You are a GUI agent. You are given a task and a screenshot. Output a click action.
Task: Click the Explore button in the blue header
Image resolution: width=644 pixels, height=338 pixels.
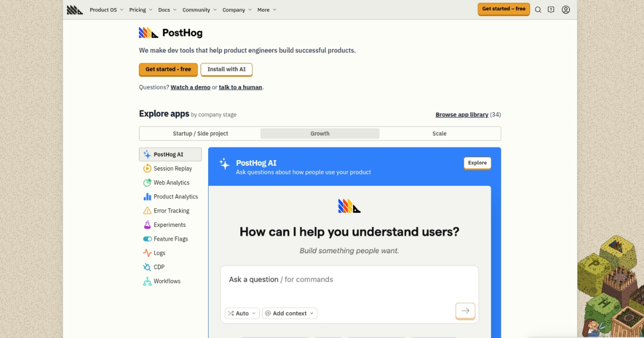click(477, 163)
